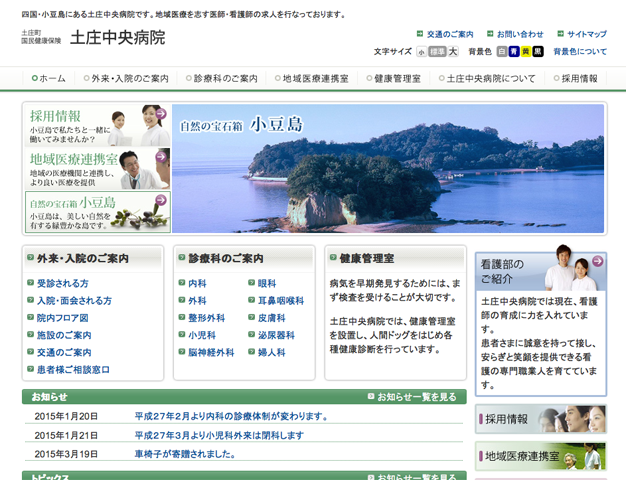Open the 受診される方 link
The height and width of the screenshot is (480, 626).
[63, 284]
